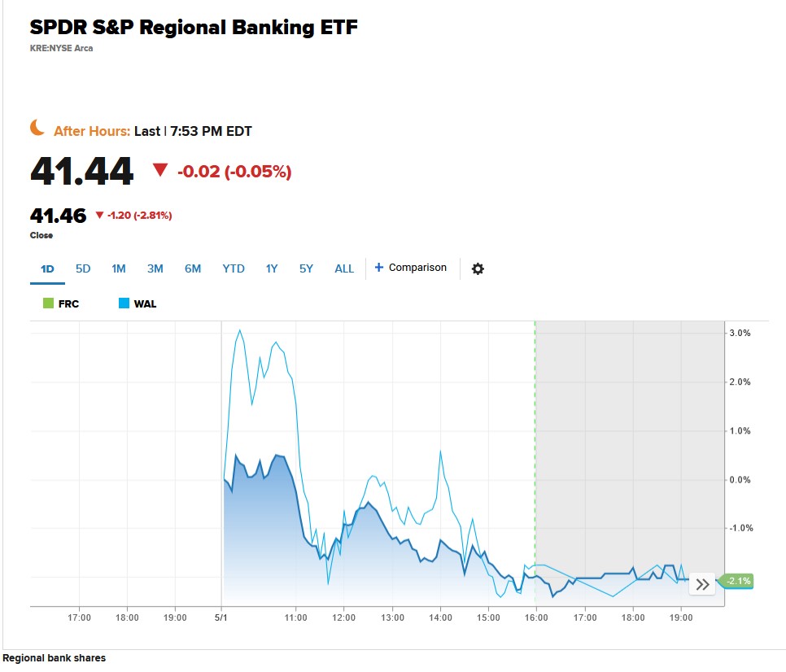The image size is (786, 672).
Task: Click the blue WAL legend square
Action: tap(124, 303)
